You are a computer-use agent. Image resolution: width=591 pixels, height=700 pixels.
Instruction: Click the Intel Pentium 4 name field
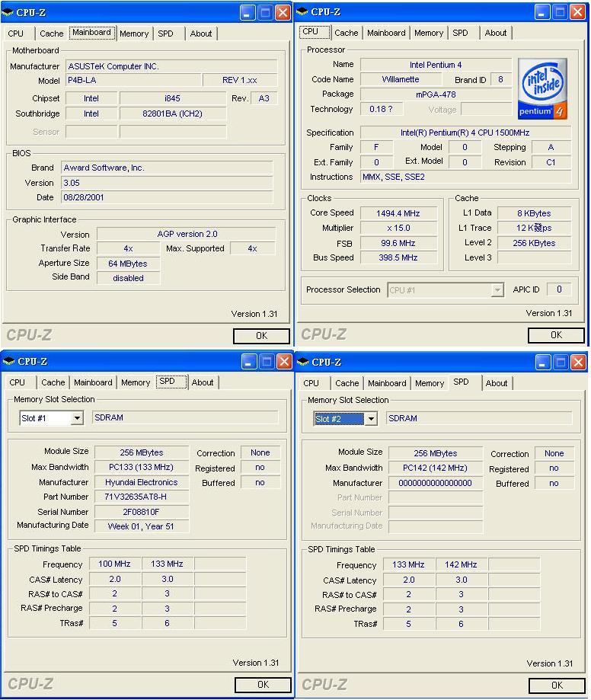pyautogui.click(x=436, y=65)
